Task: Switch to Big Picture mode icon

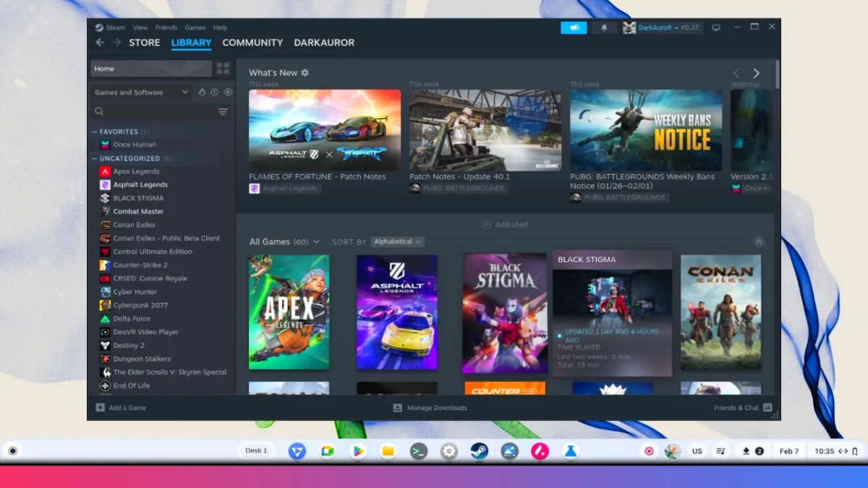Action: [x=716, y=27]
